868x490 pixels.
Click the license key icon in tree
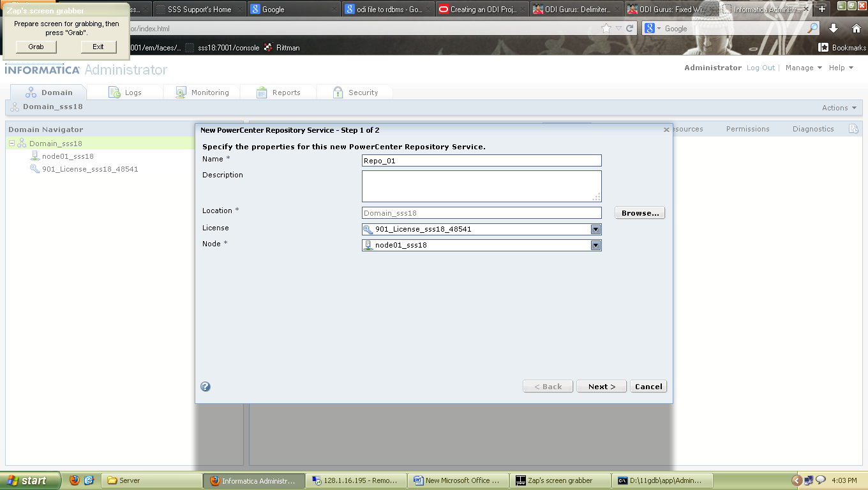tap(35, 169)
